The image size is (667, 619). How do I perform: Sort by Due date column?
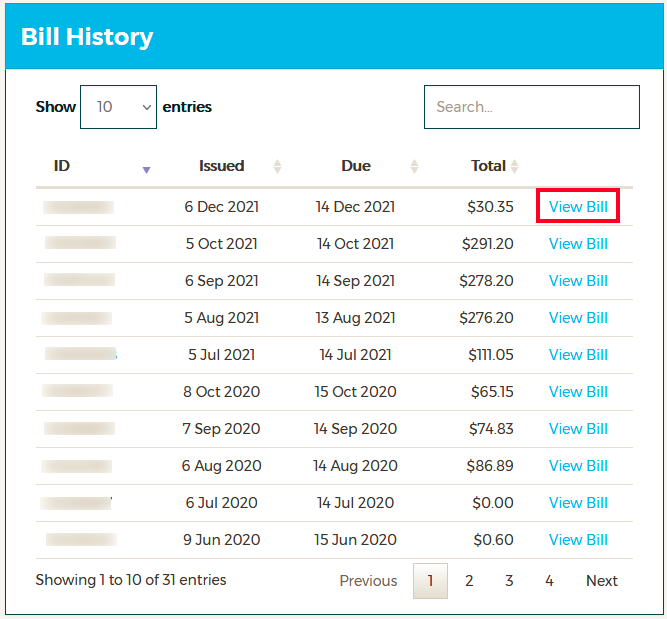click(x=356, y=166)
